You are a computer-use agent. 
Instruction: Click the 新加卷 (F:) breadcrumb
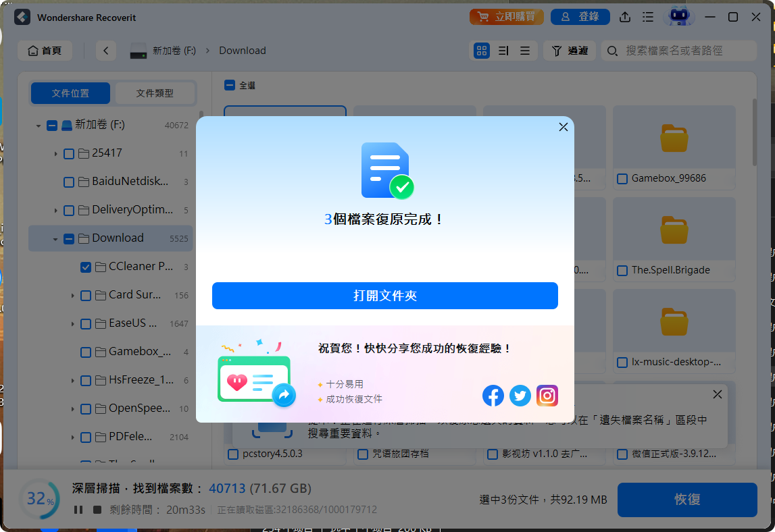click(174, 51)
